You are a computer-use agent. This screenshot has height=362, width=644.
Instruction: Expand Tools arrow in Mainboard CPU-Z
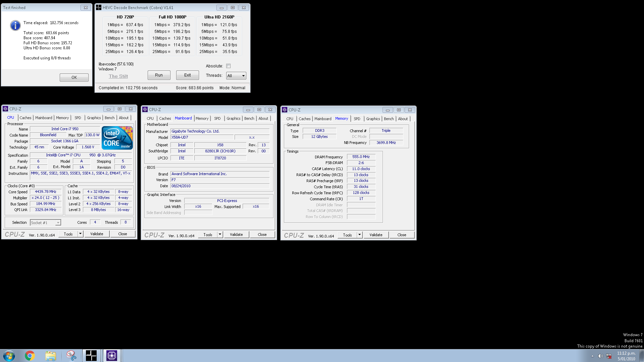point(220,235)
